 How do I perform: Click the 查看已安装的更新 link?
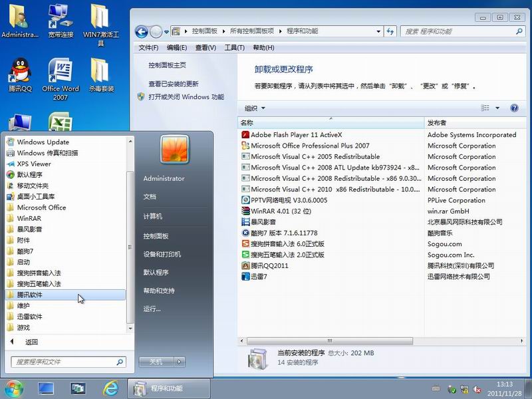coord(174,84)
